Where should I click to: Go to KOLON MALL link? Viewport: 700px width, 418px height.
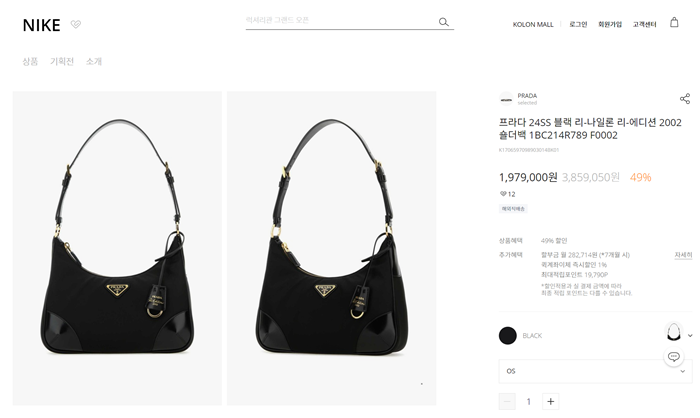tap(533, 25)
